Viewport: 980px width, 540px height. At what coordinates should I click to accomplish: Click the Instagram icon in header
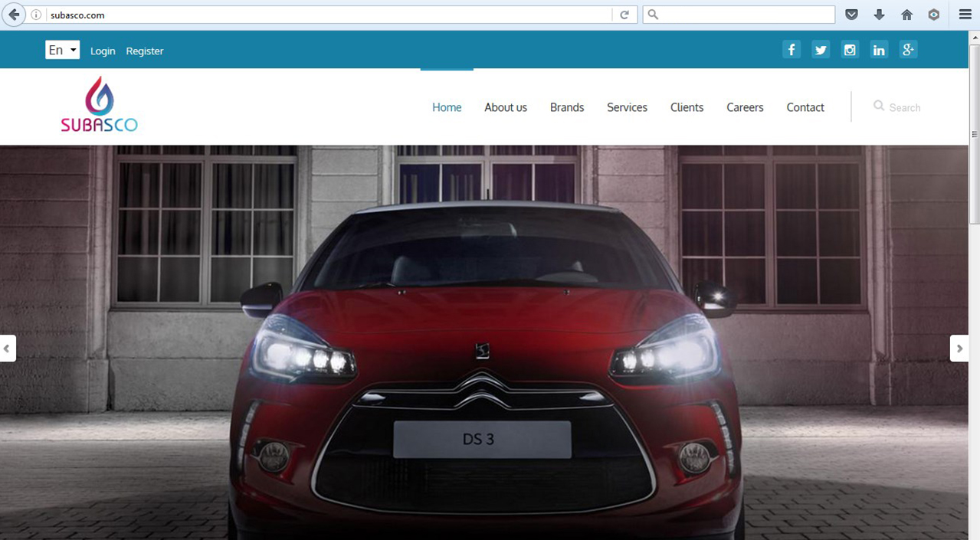(850, 50)
